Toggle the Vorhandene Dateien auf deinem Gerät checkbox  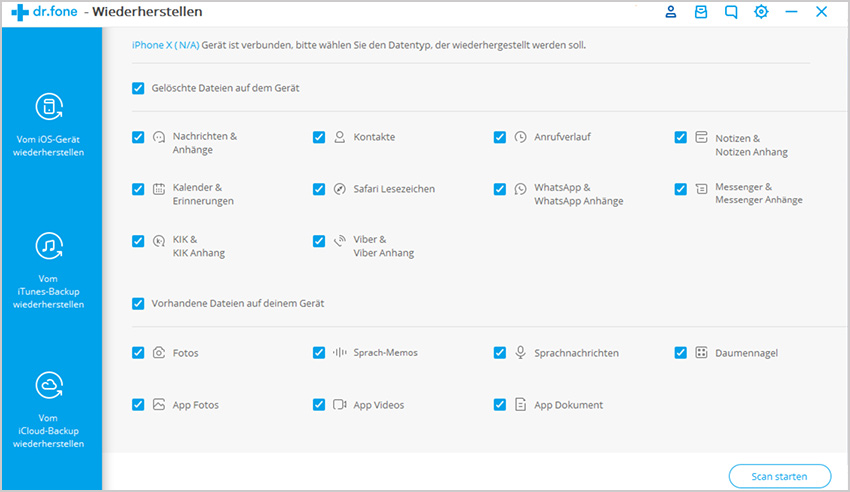pos(138,303)
